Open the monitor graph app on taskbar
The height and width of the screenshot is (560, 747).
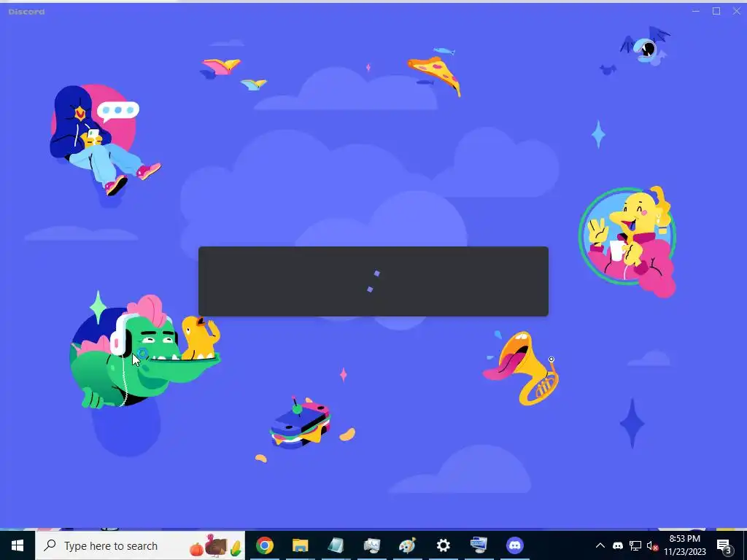point(371,545)
